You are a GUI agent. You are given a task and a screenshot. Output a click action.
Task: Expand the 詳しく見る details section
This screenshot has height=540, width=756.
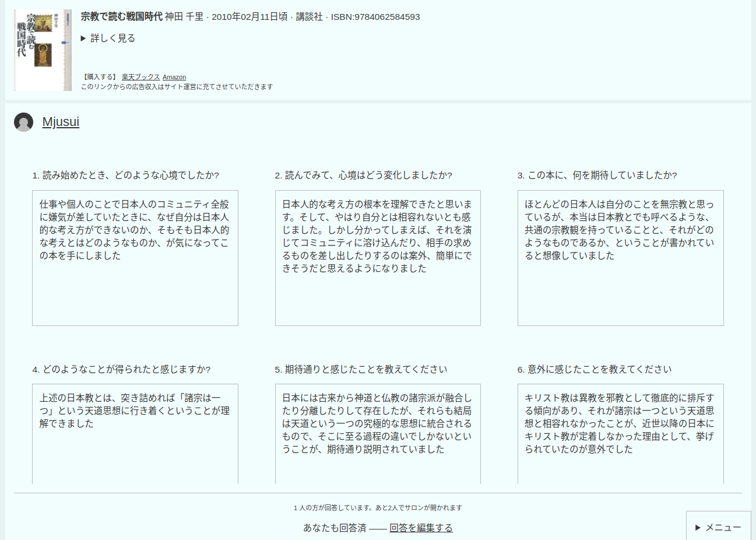[108, 38]
